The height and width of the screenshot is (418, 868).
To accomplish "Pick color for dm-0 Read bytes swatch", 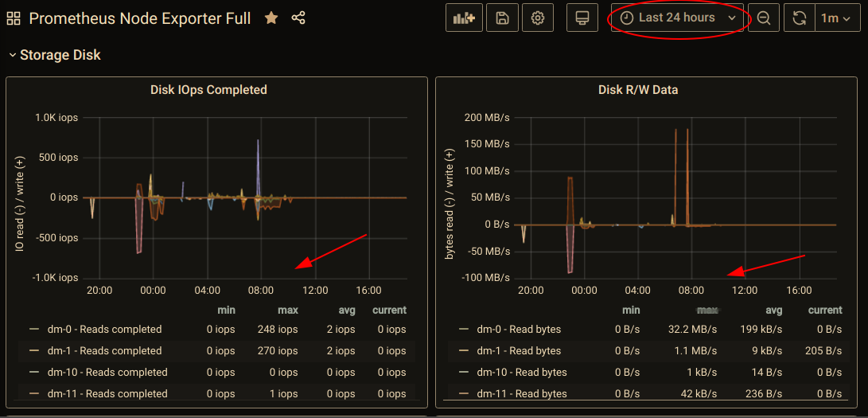I will [464, 330].
